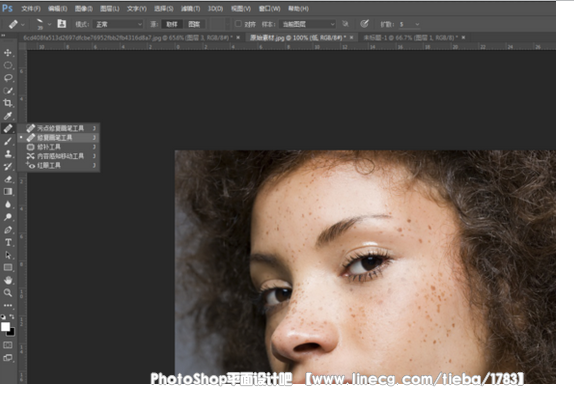The width and height of the screenshot is (574, 396).
Task: Close the 未标题-1 document tab
Action: [463, 37]
